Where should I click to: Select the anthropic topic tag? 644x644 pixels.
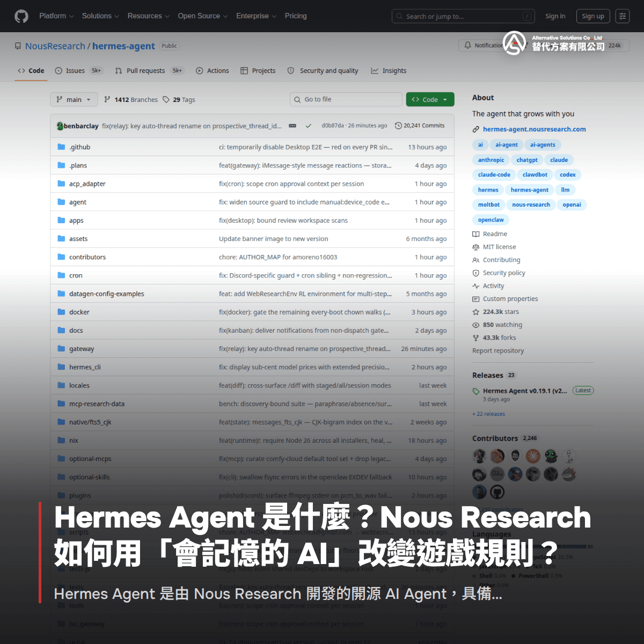[x=491, y=160]
